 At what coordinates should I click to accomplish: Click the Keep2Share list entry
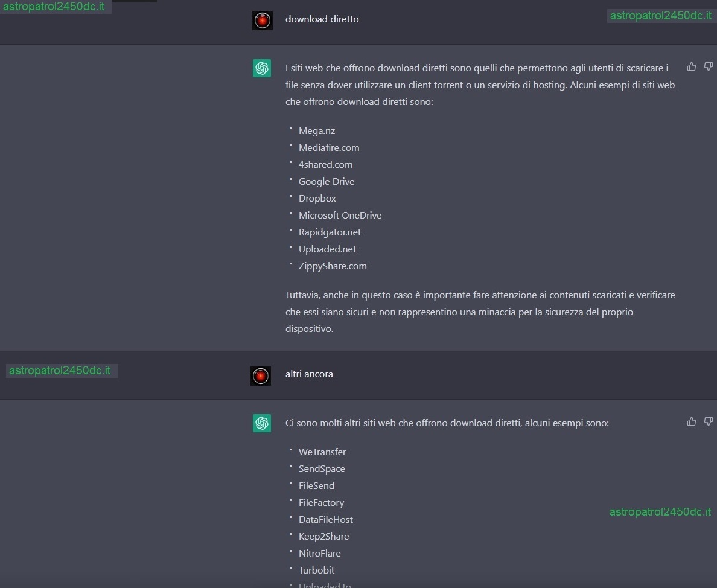[x=323, y=536]
